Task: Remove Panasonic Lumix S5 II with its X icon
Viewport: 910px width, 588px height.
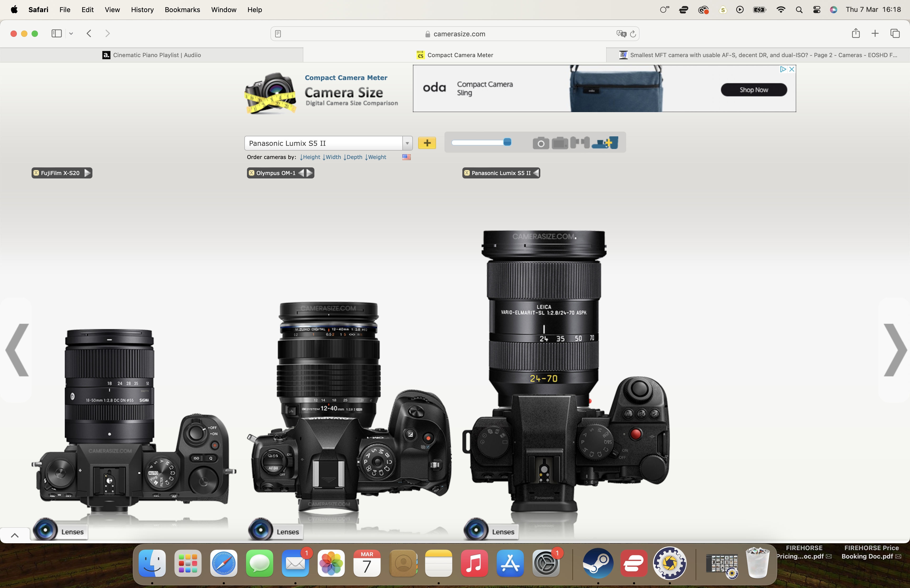Action: 467,173
